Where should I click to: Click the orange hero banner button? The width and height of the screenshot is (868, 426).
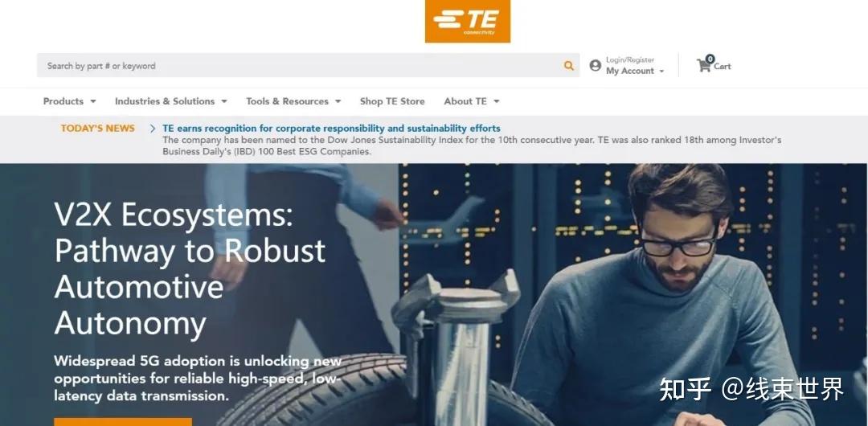tap(123, 422)
